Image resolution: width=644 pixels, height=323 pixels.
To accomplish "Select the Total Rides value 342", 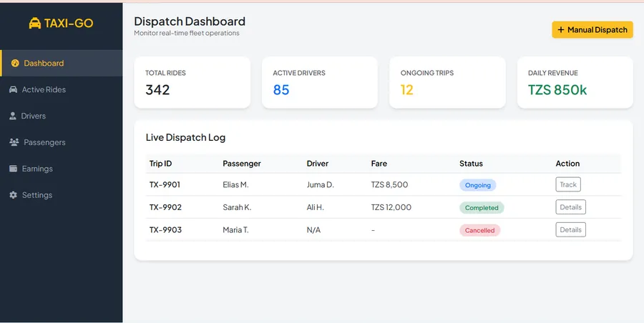I will coord(157,89).
